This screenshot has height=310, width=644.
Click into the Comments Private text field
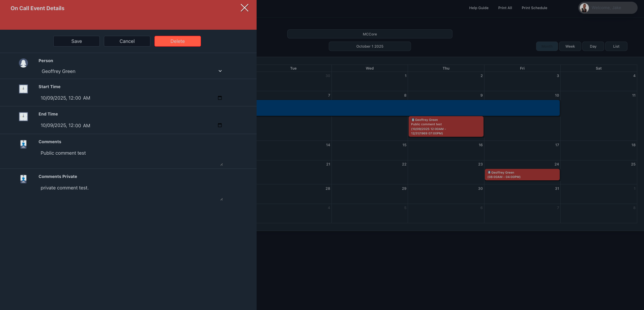point(130,192)
